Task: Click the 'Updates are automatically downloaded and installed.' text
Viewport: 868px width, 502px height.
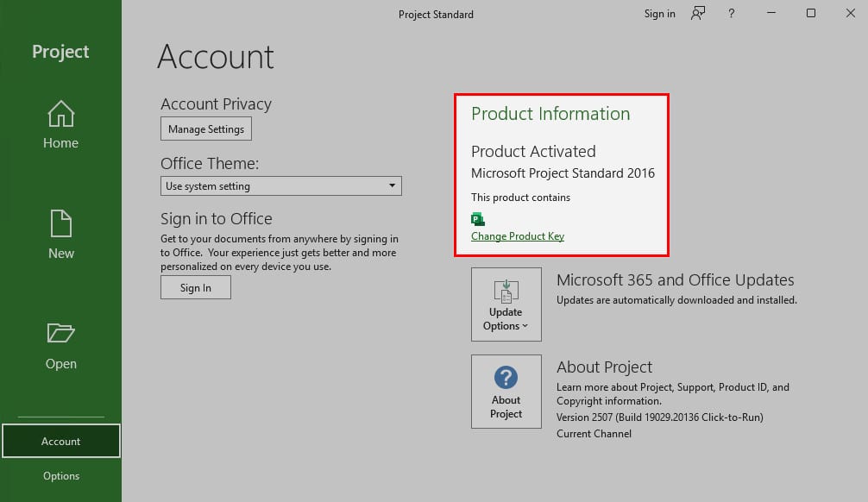Action: [x=676, y=300]
